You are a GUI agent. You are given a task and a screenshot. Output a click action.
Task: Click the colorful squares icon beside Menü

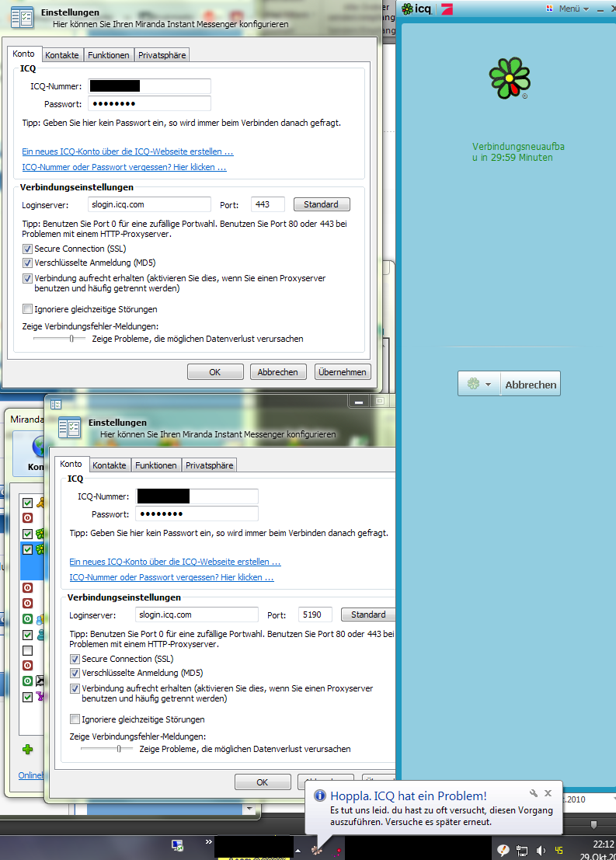[550, 9]
